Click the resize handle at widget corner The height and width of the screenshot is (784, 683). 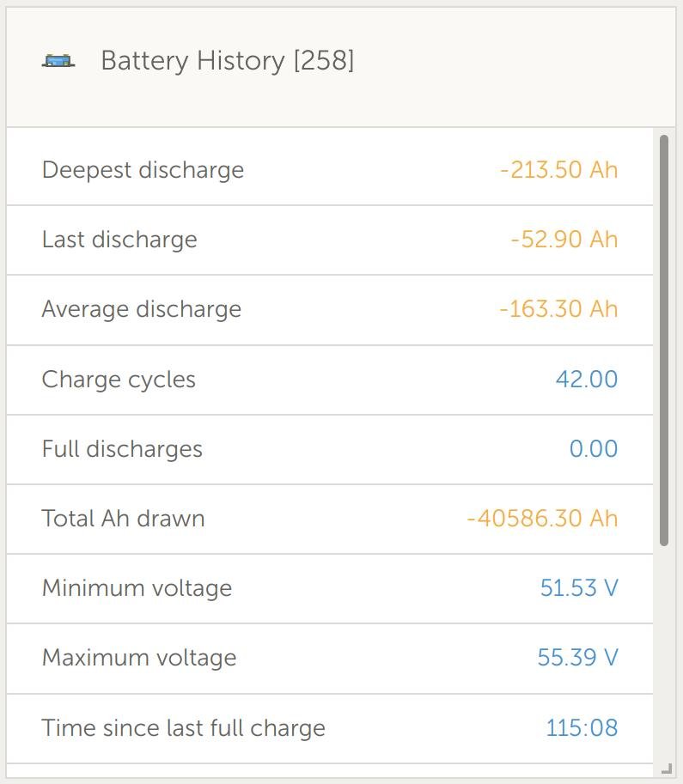tap(668, 769)
